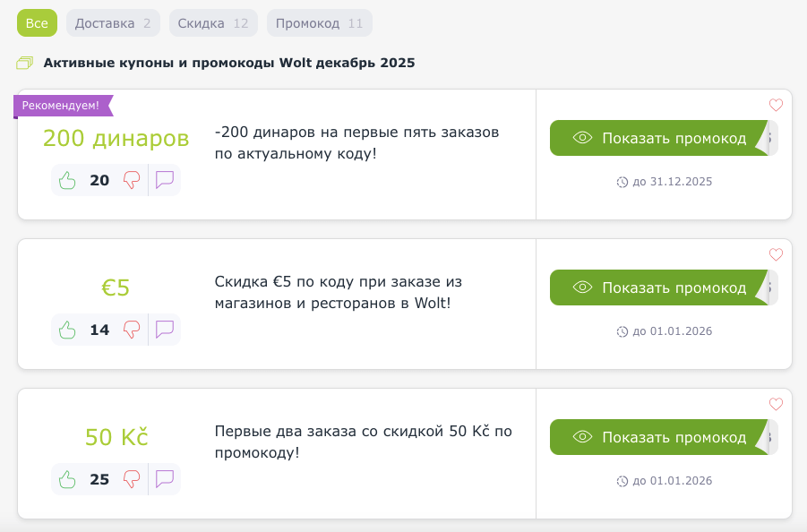Show promo code for the €5 discount
807x532 pixels.
(663, 287)
